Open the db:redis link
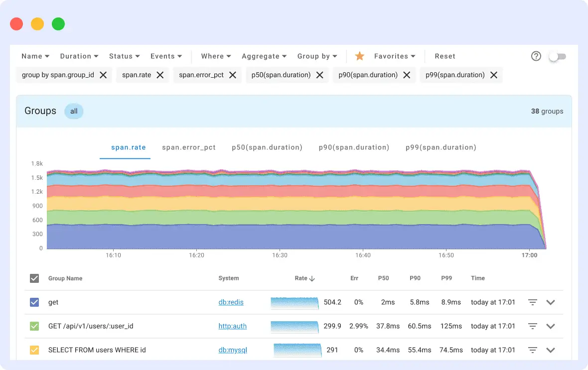Viewport: 588px width, 370px height. click(x=231, y=302)
